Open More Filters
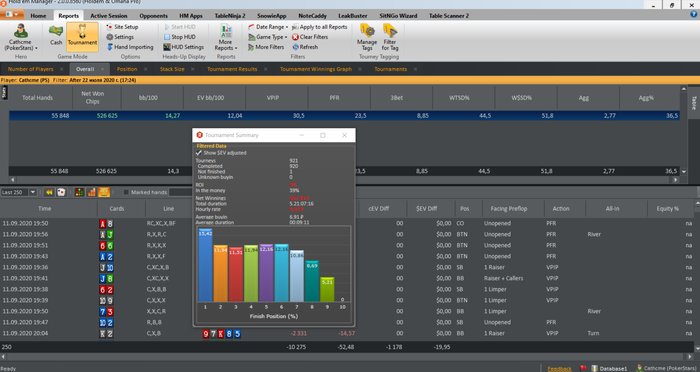 (x=266, y=47)
